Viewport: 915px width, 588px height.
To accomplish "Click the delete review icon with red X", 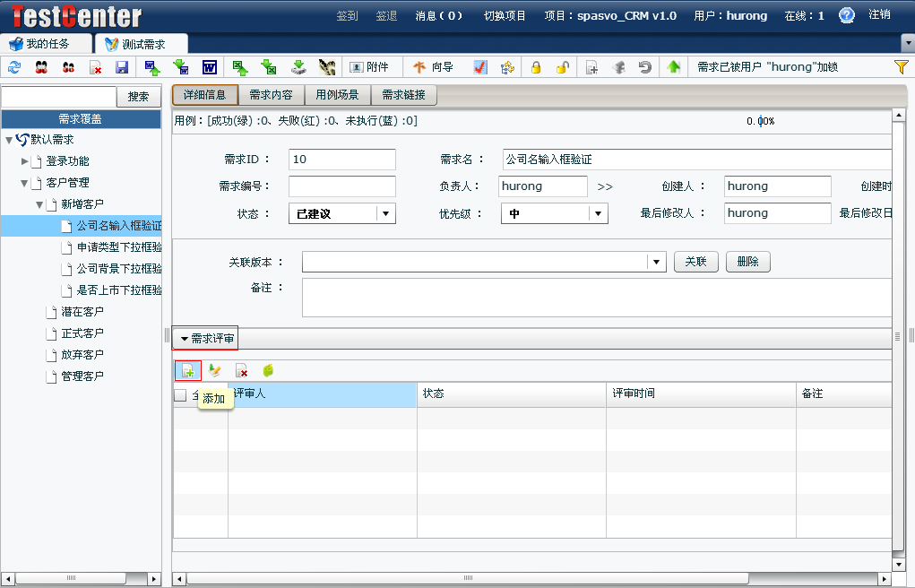I will [241, 370].
